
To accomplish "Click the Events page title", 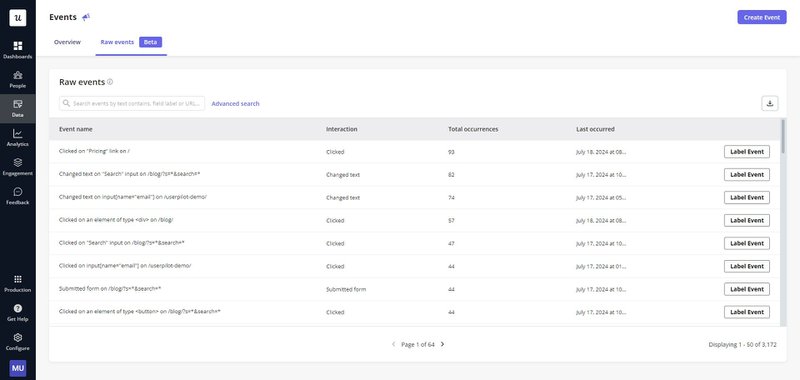I will tap(63, 17).
